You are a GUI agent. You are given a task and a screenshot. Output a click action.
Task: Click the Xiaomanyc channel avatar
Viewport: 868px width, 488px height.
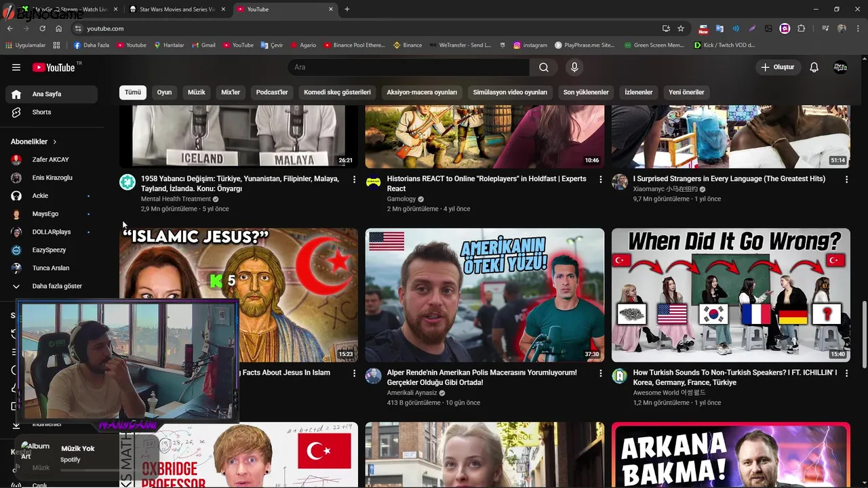pos(620,182)
